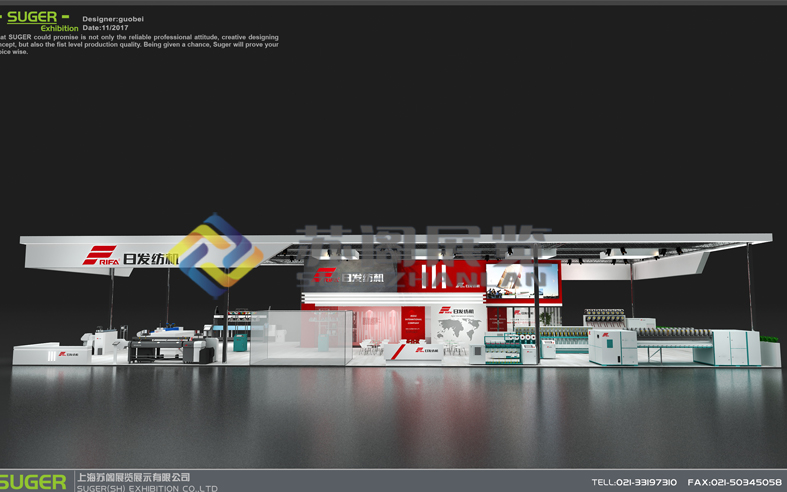Click the FAX:021-50345058 number

pyautogui.click(x=734, y=482)
